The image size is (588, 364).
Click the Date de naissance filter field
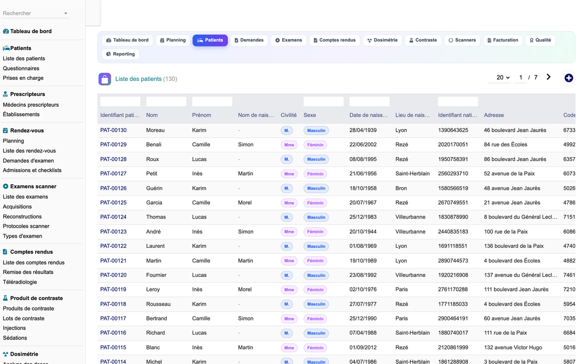[369, 101]
